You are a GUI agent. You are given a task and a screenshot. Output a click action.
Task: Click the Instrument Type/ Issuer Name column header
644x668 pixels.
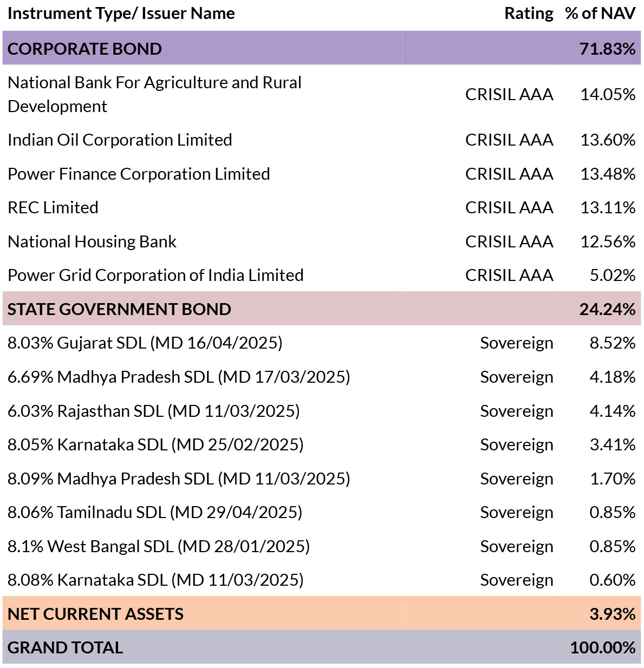(121, 14)
